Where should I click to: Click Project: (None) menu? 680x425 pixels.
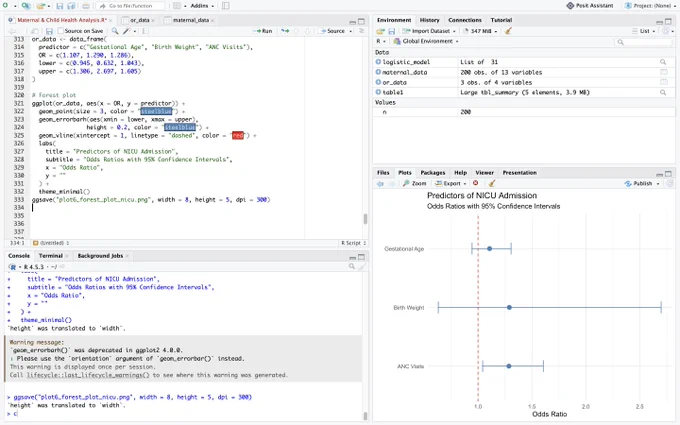(650, 6)
